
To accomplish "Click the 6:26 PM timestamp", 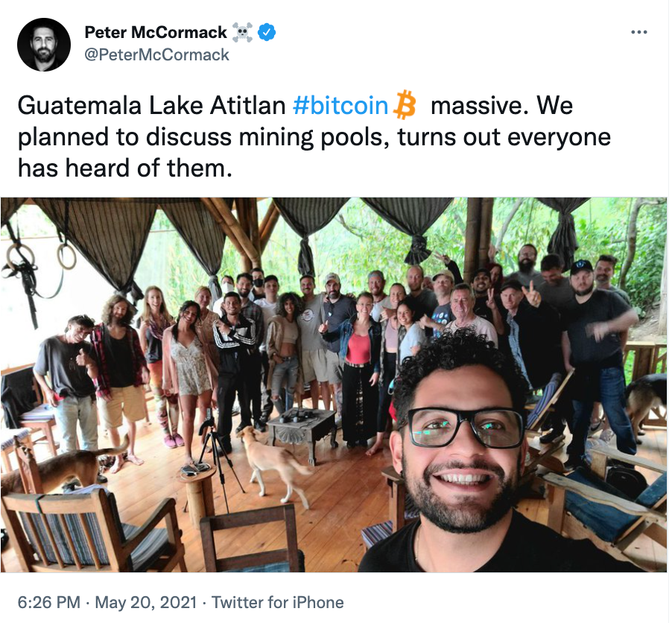I will point(49,602).
